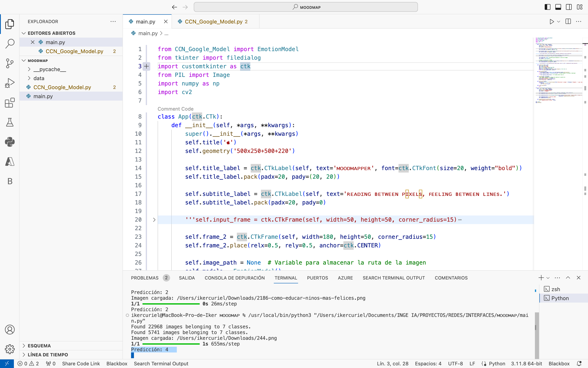Open the Extensions view

10,103
